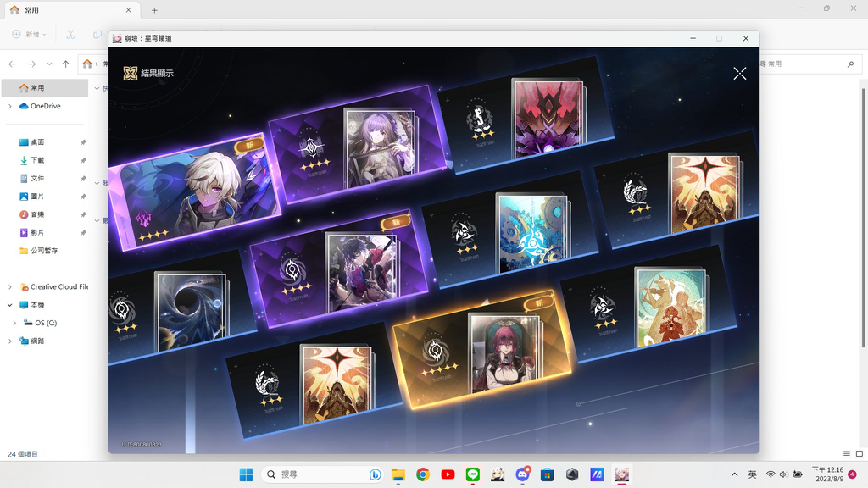Select the teal and gold violinist light cone card
This screenshot has height=488, width=868.
click(648, 304)
